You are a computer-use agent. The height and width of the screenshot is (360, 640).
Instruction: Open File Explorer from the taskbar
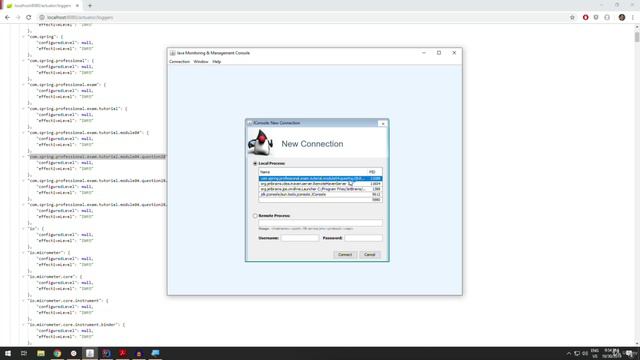pos(41,353)
